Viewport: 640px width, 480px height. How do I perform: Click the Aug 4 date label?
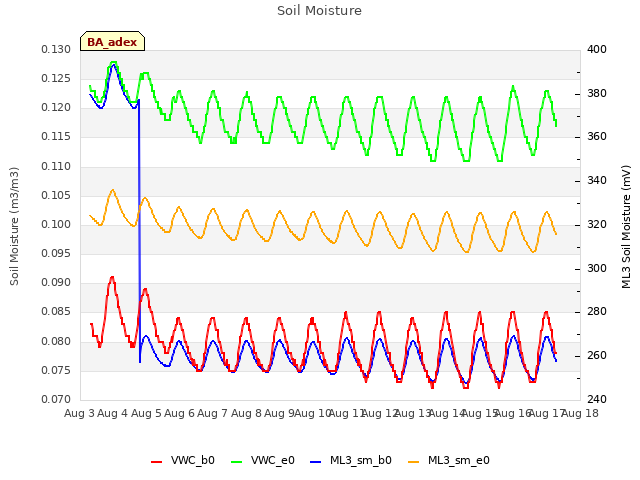click(x=113, y=413)
